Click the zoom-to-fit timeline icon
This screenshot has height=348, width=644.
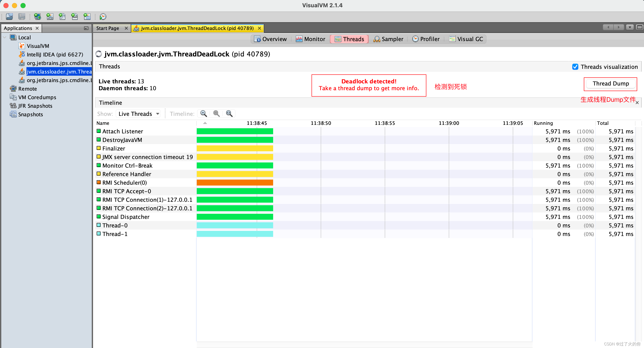pyautogui.click(x=229, y=114)
